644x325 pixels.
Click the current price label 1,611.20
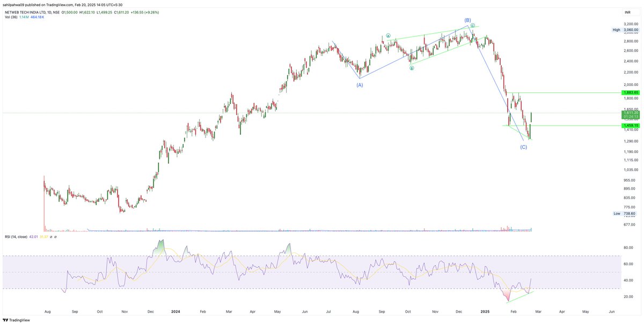pos(630,112)
